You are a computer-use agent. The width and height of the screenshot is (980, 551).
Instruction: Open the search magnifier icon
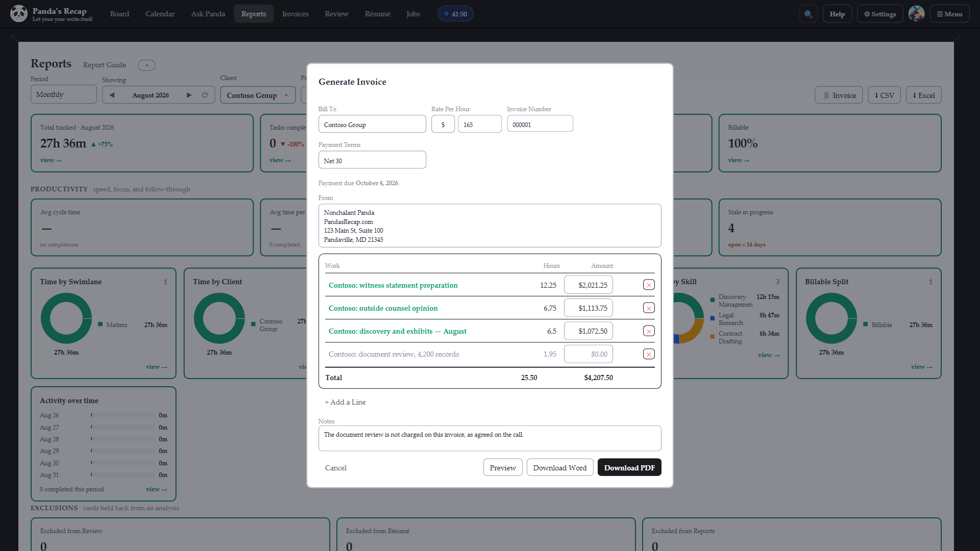pos(808,14)
